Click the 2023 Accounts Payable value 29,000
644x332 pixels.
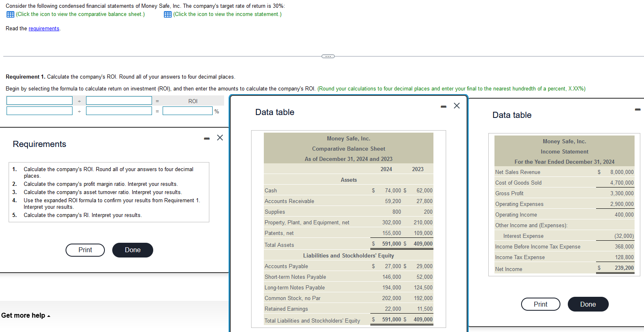[424, 266]
